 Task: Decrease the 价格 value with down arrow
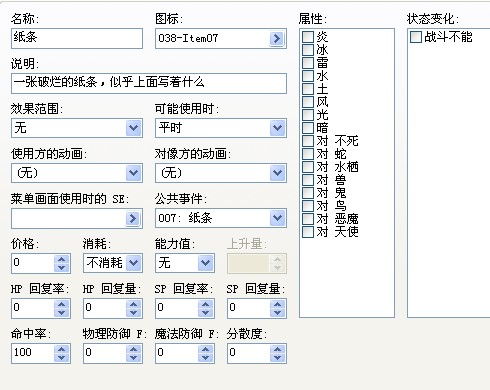(x=62, y=267)
